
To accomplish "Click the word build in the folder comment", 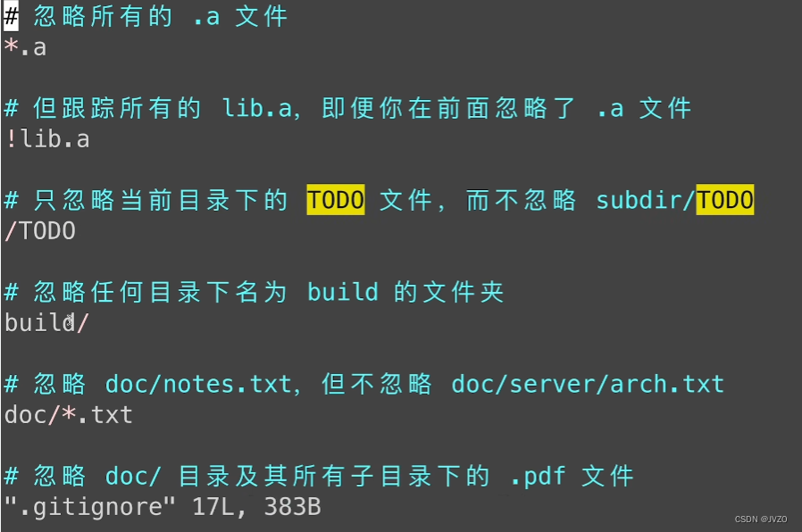I will click(343, 292).
